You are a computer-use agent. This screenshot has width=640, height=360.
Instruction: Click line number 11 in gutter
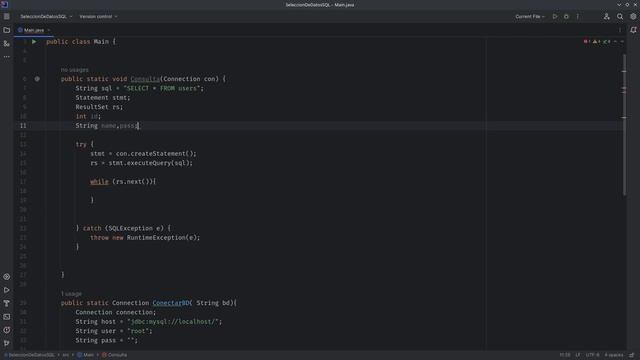(x=23, y=126)
